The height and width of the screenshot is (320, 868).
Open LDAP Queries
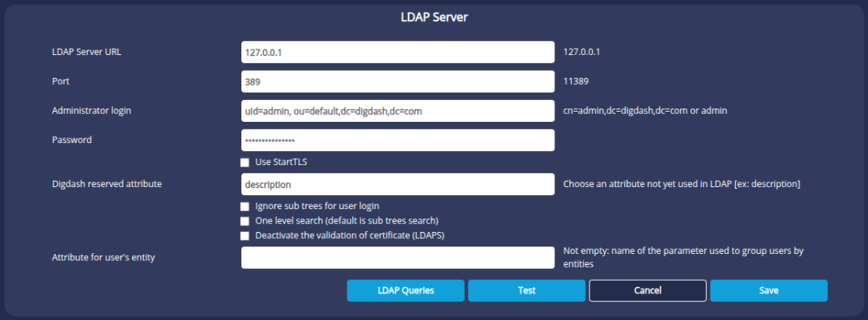[406, 290]
